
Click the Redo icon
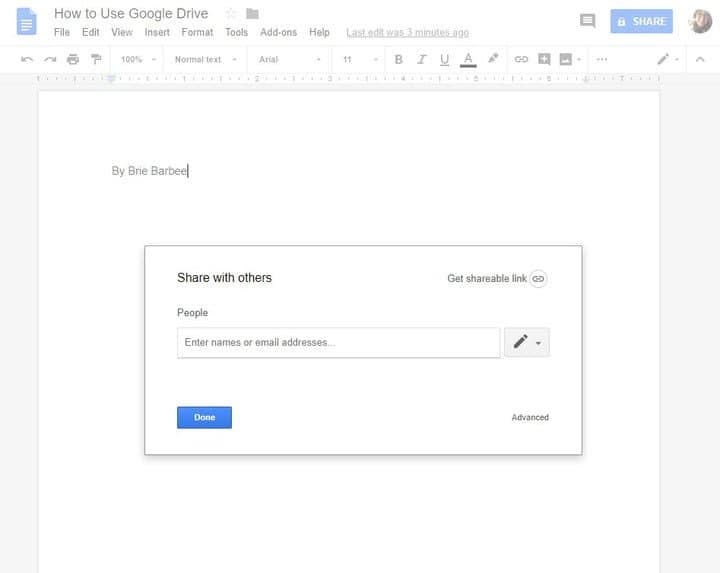pos(50,59)
